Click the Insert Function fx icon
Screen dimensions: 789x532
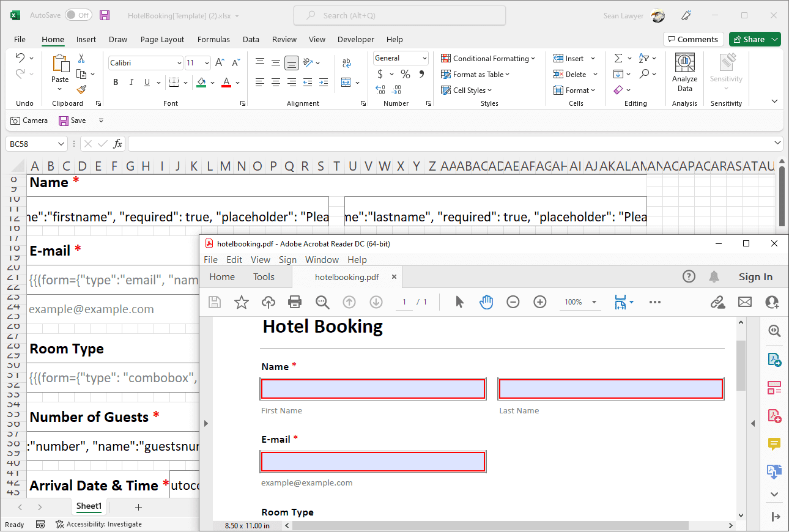(118, 144)
